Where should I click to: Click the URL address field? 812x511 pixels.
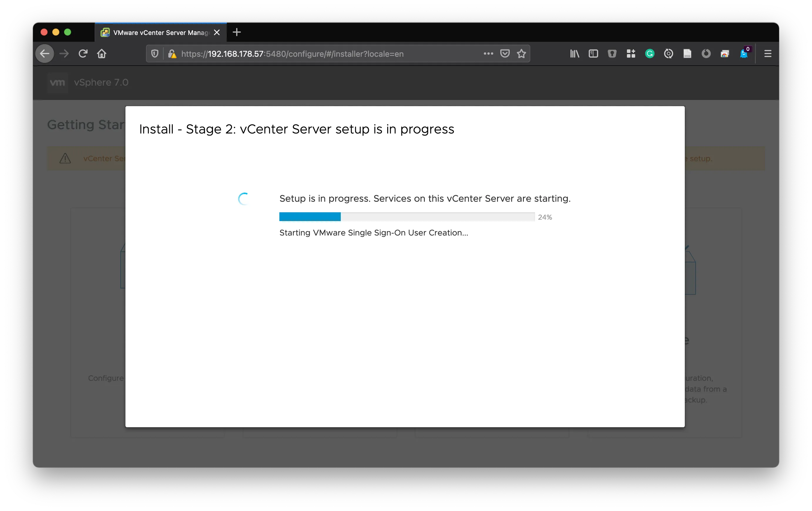pyautogui.click(x=303, y=54)
